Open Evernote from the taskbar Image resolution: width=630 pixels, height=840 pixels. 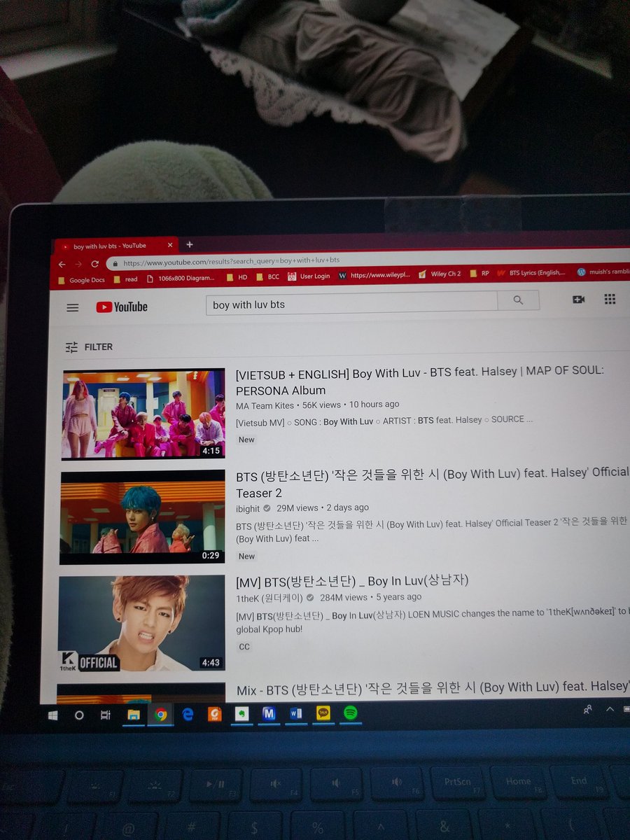coord(242,714)
